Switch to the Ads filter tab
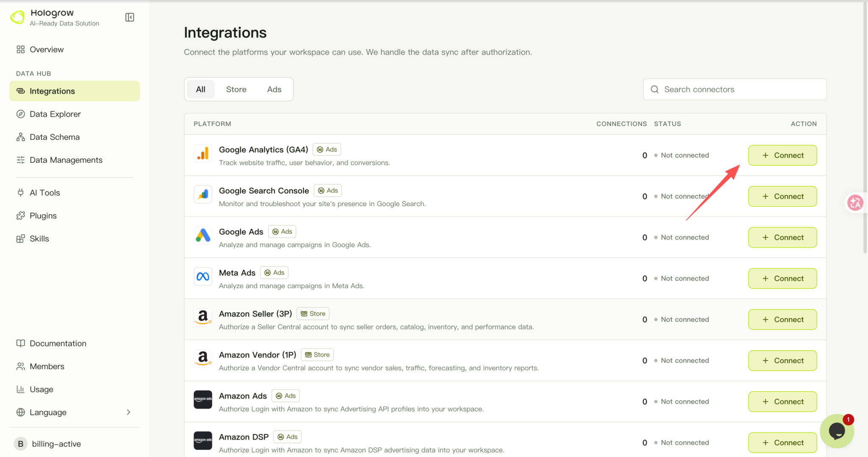The width and height of the screenshot is (868, 457). click(274, 89)
